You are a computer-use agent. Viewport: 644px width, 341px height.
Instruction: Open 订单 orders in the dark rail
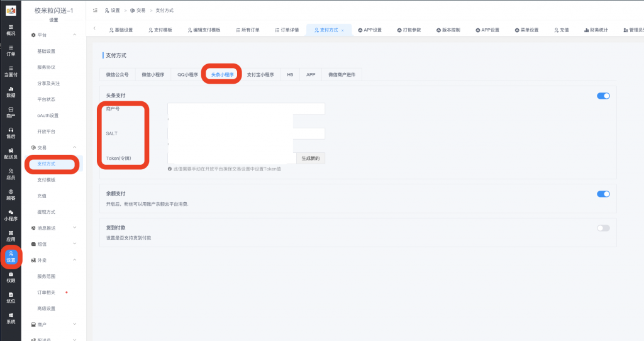point(11,50)
